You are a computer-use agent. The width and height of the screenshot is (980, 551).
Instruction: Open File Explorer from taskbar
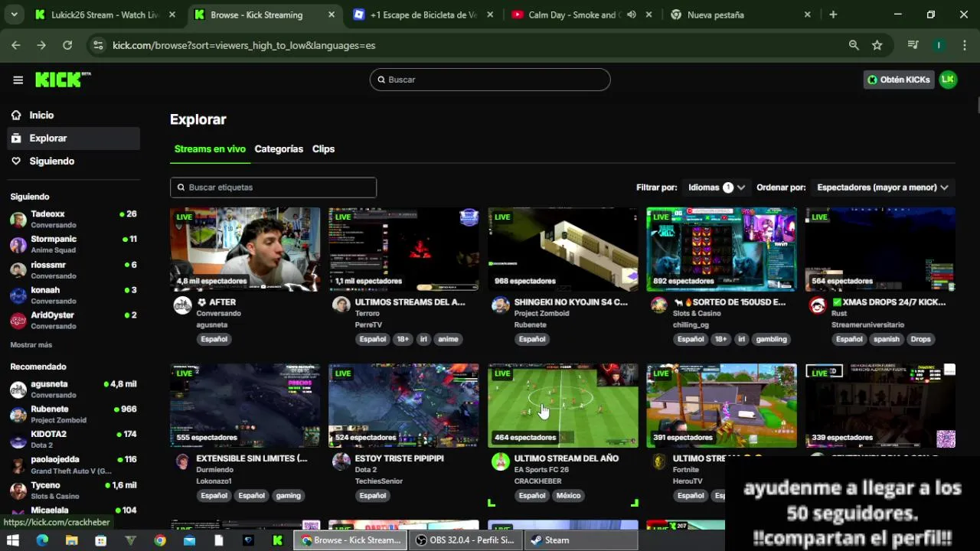tap(71, 540)
